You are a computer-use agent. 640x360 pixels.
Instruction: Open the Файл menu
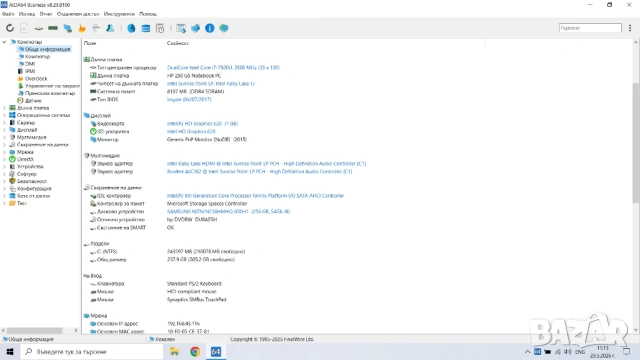pos(8,14)
